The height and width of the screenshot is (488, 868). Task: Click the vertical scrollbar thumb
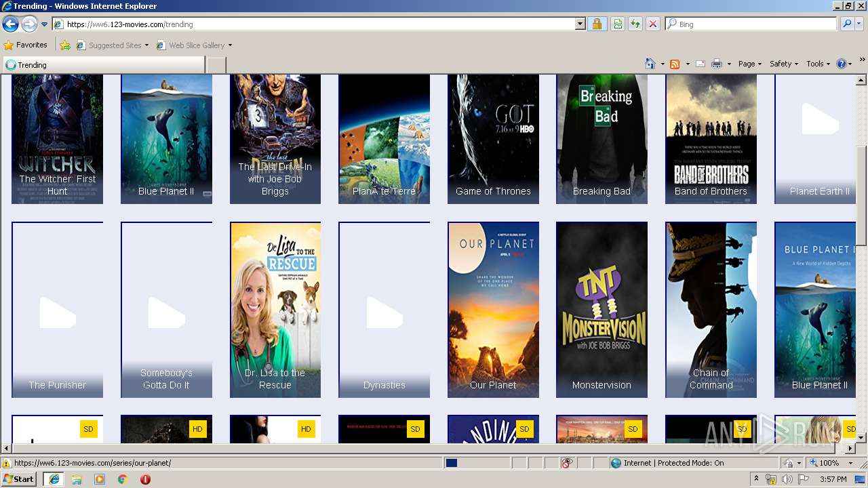862,196
